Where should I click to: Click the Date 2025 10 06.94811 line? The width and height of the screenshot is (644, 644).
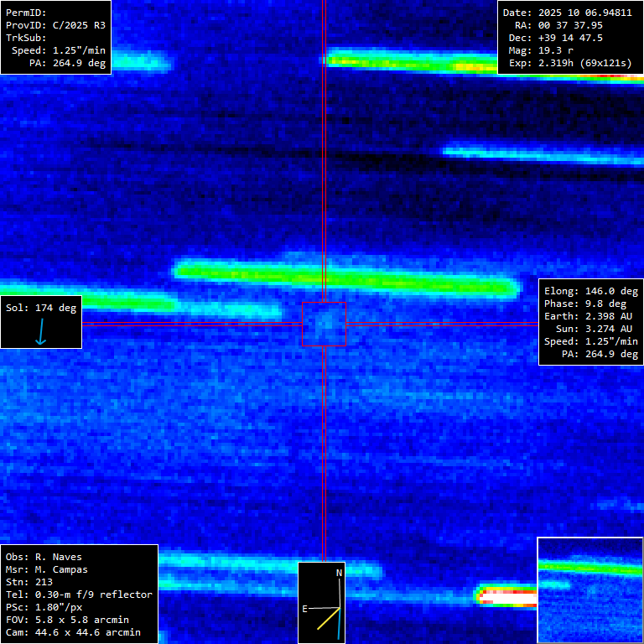[x=568, y=13]
